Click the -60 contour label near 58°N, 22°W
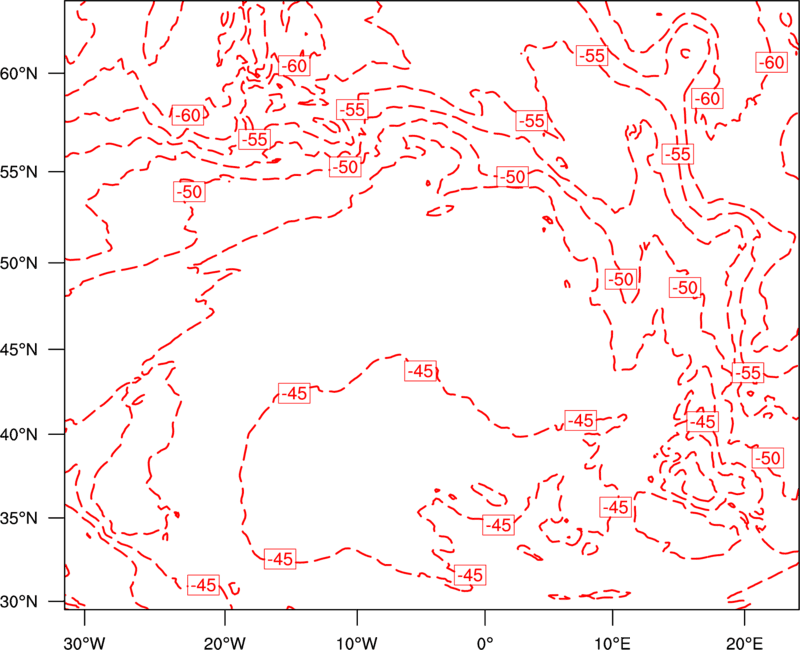The width and height of the screenshot is (800, 650). tap(188, 115)
